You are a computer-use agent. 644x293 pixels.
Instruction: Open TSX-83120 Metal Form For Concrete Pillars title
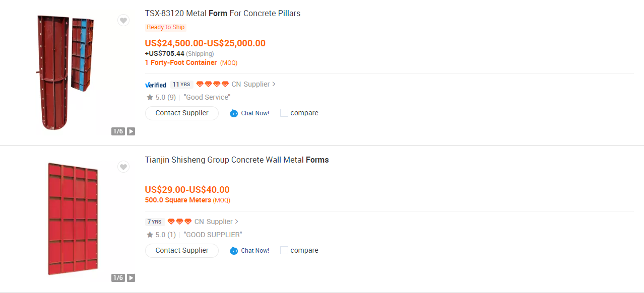[x=222, y=13]
